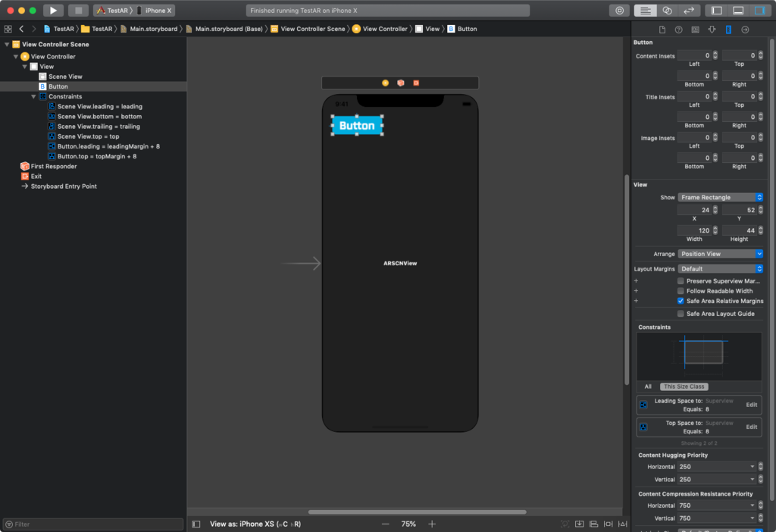Switch to the Standard editor
This screenshot has height=532, width=776.
coord(645,11)
